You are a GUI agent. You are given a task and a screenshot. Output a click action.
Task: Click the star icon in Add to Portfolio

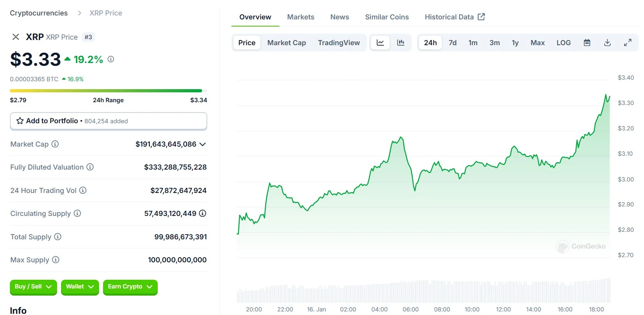point(20,121)
